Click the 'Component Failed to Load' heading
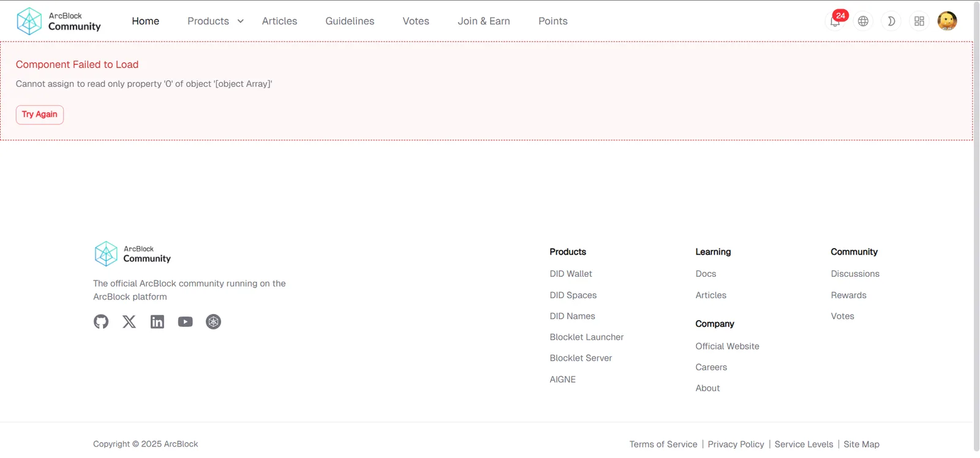This screenshot has width=980, height=458. tap(77, 65)
